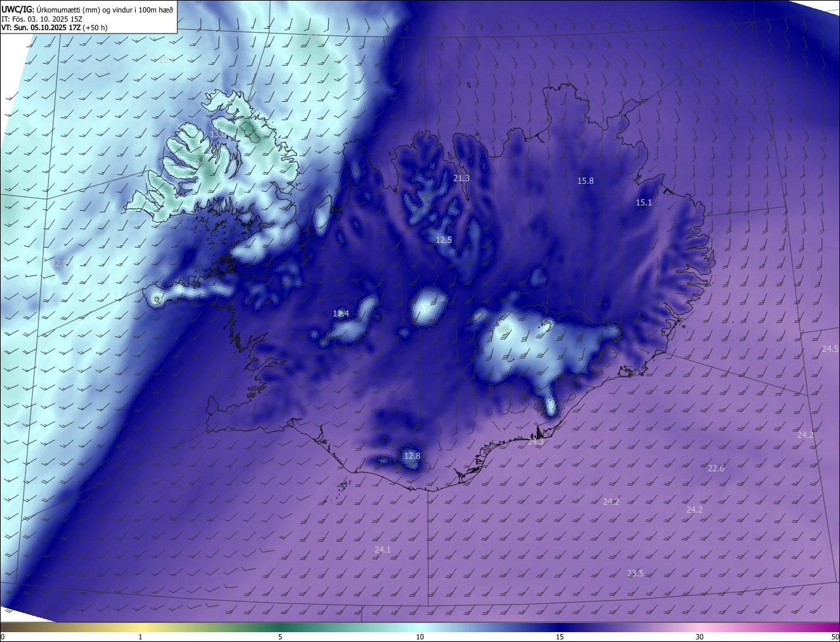Click the 12.5 value on the map
Viewport: 840px width, 642px height.
point(444,240)
